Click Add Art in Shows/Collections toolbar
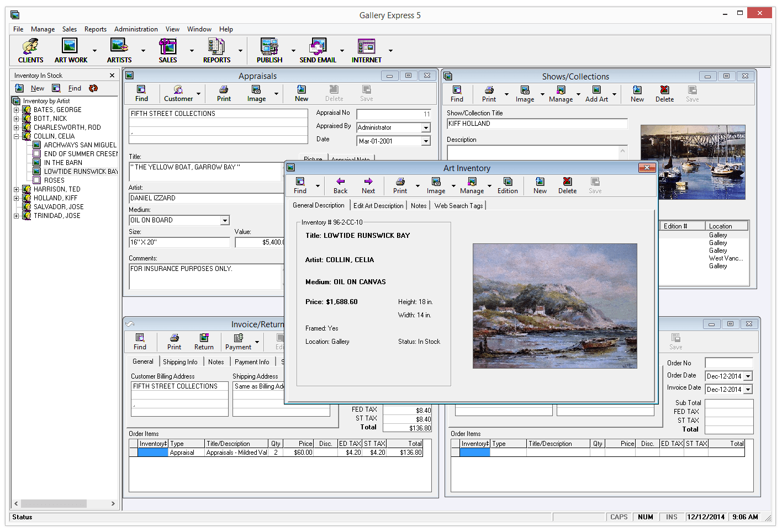 click(596, 94)
